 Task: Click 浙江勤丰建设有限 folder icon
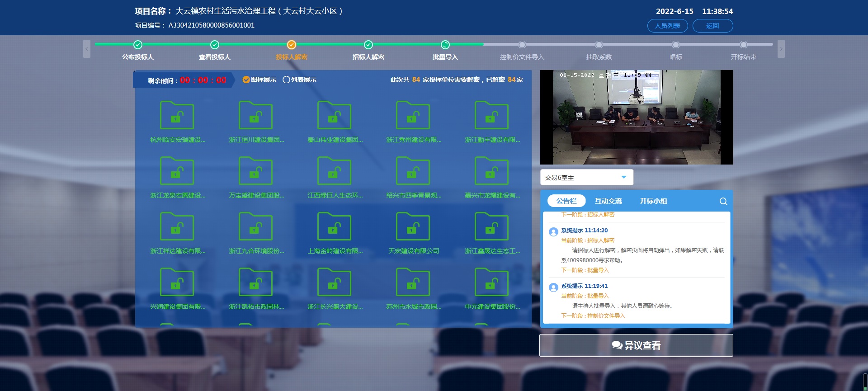click(x=492, y=116)
